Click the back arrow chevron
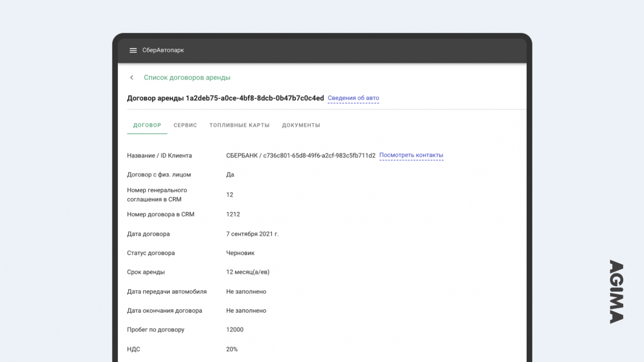644x362 pixels. [132, 77]
